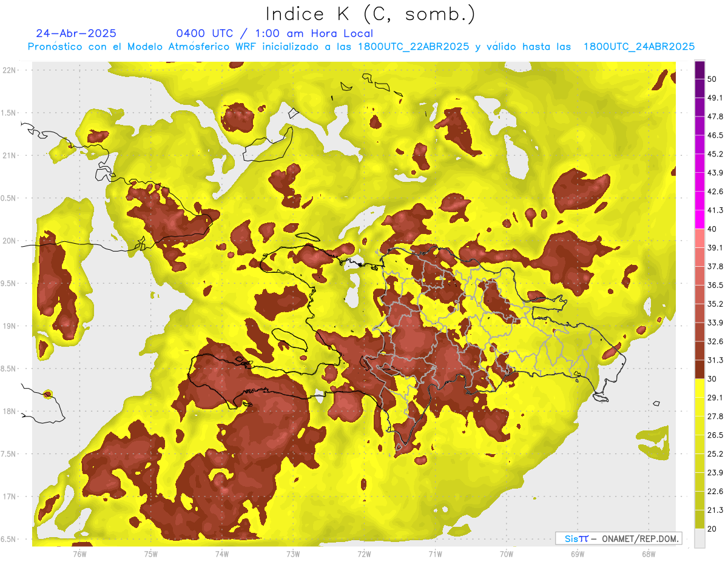
Task: Click the dark brown swatch between 30 and 31.3
Action: pyautogui.click(x=699, y=369)
